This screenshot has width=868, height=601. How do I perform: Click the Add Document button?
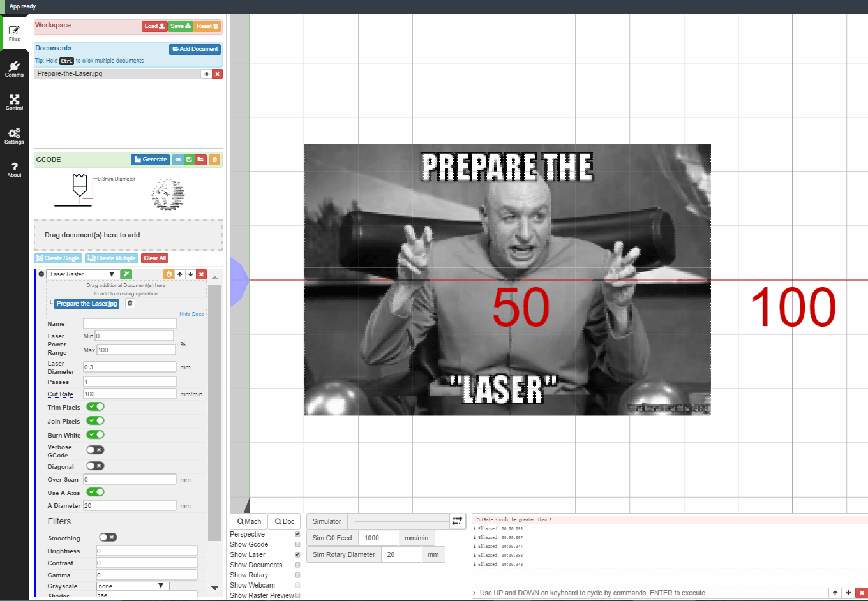(195, 49)
